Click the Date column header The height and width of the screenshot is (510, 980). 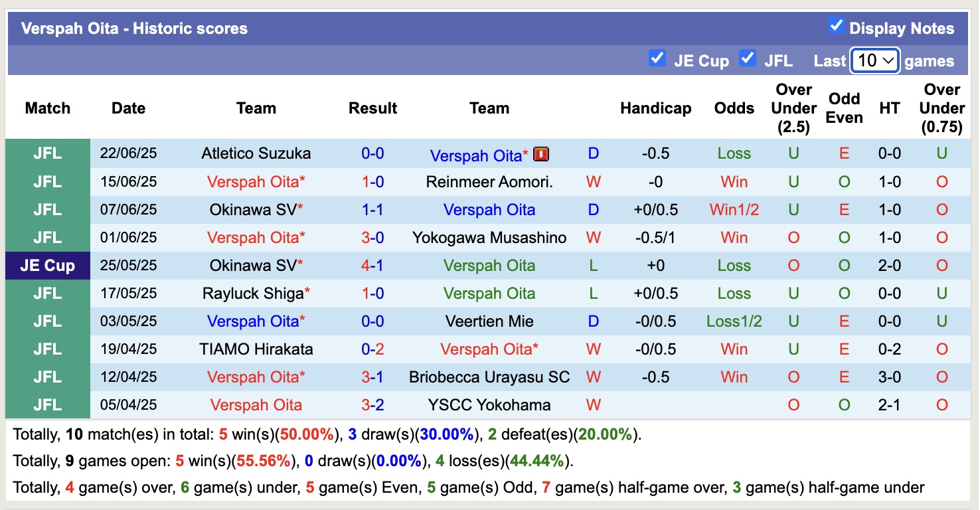[x=128, y=108]
